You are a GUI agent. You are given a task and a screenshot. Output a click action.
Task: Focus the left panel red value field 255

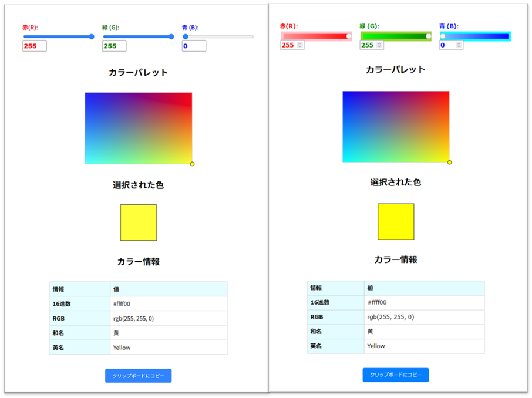pos(35,46)
